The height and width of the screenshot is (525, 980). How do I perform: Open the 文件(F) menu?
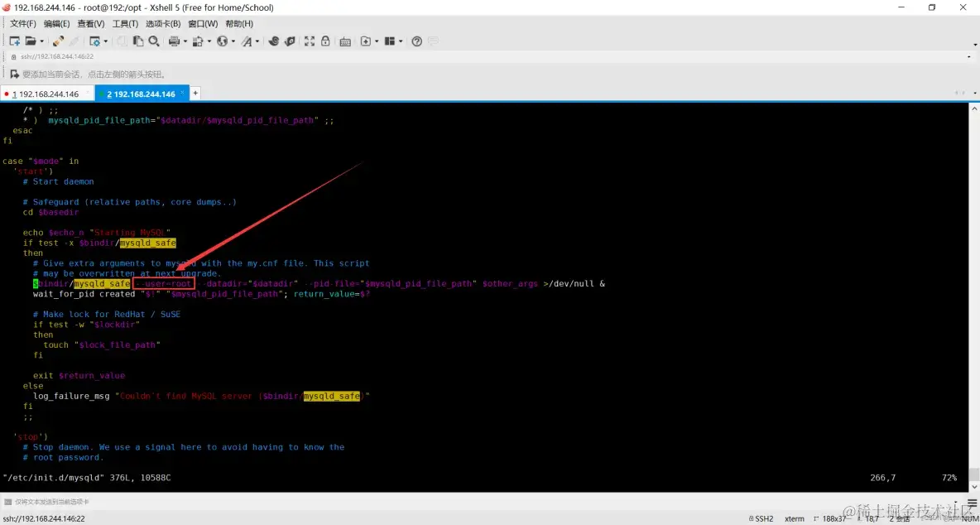23,24
